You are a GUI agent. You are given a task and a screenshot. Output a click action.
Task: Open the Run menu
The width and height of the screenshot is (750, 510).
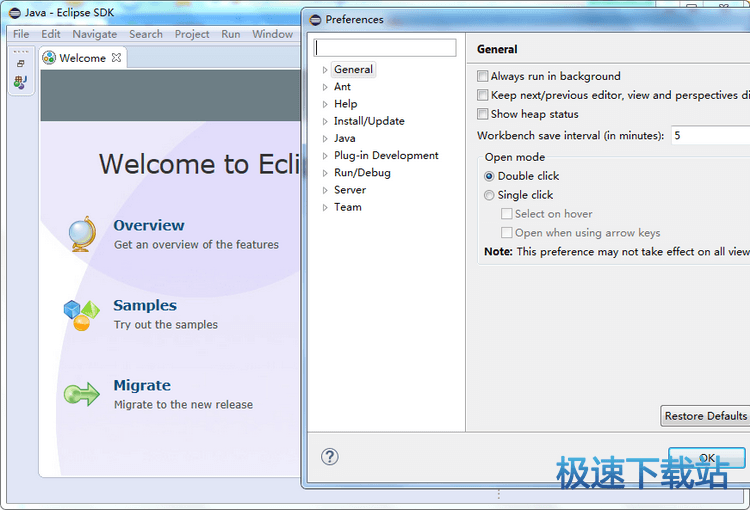231,34
